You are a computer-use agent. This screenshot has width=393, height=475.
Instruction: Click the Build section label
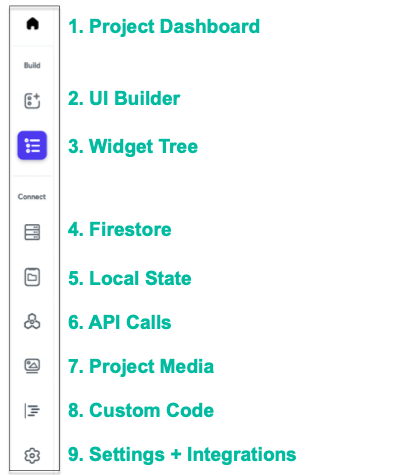pos(32,65)
